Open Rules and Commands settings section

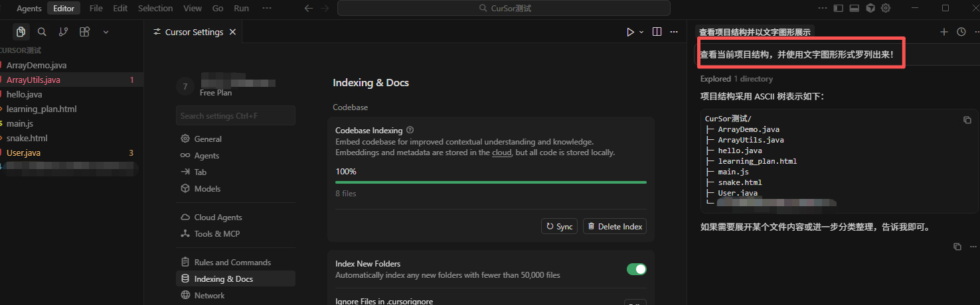click(x=236, y=263)
